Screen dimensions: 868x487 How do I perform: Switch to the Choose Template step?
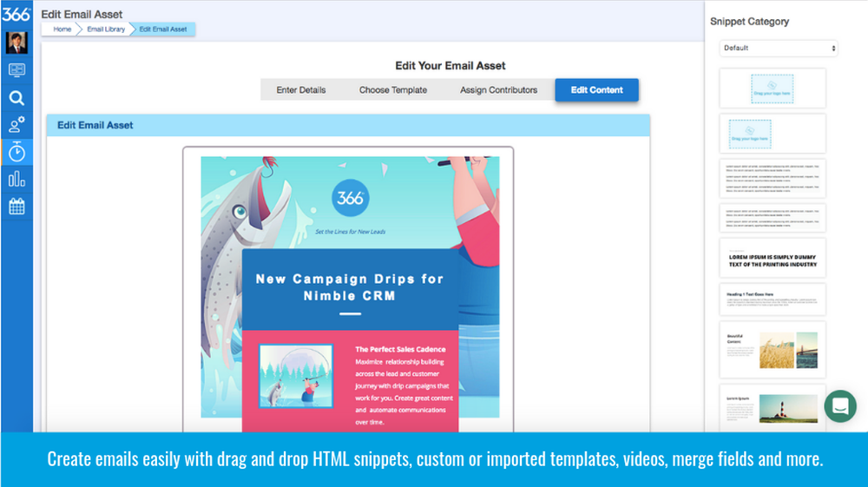click(x=393, y=89)
